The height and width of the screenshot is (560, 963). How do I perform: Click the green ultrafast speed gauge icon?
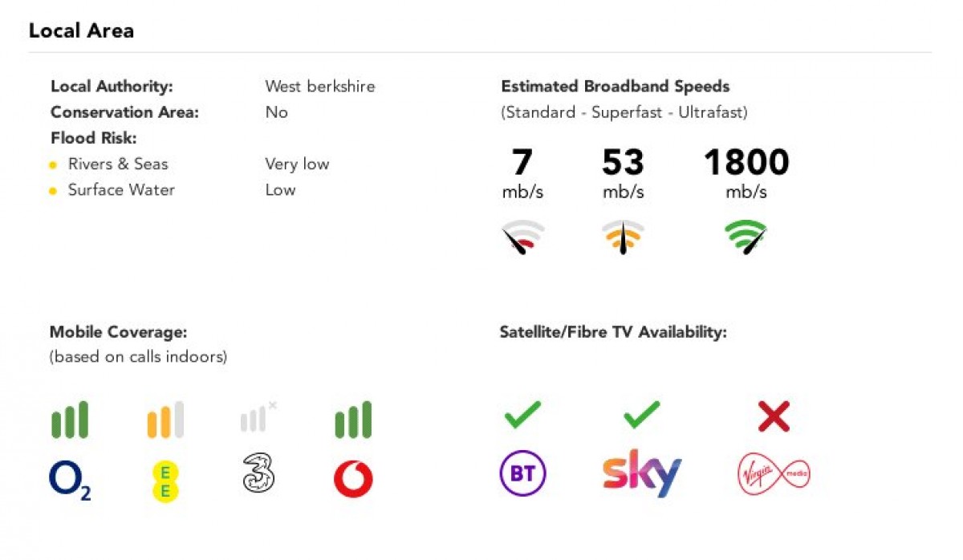(746, 237)
